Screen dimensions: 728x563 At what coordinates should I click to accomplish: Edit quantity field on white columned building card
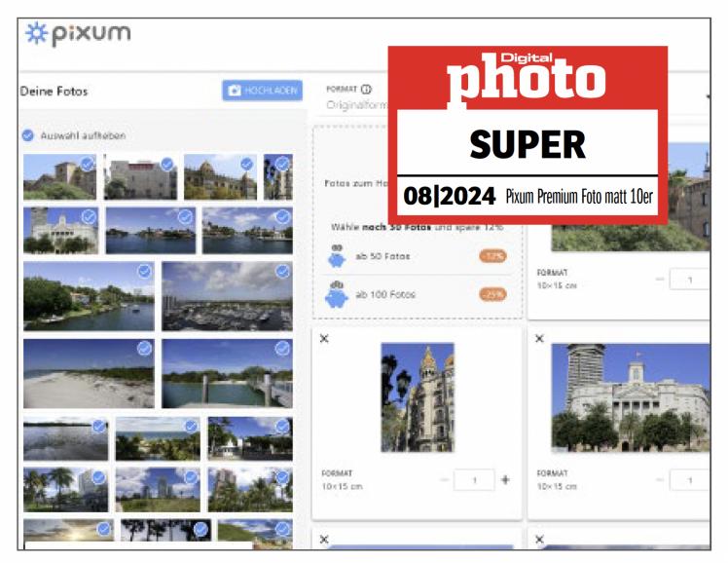point(689,480)
